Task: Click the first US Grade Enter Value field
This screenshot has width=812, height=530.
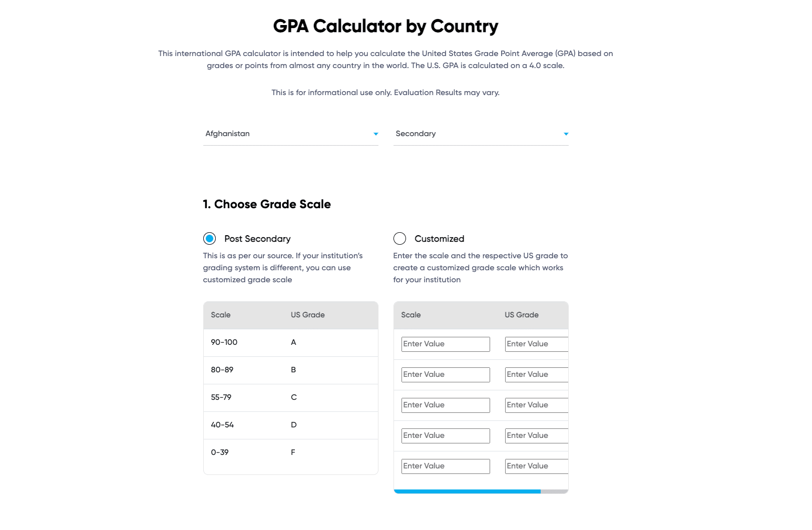Action: (x=536, y=344)
